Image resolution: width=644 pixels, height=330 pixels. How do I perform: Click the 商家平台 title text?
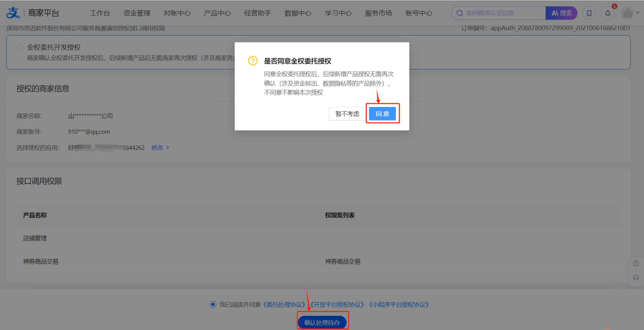43,13
